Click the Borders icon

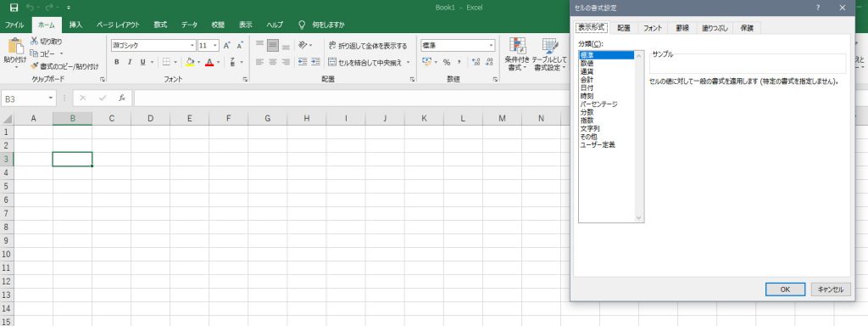click(167, 62)
